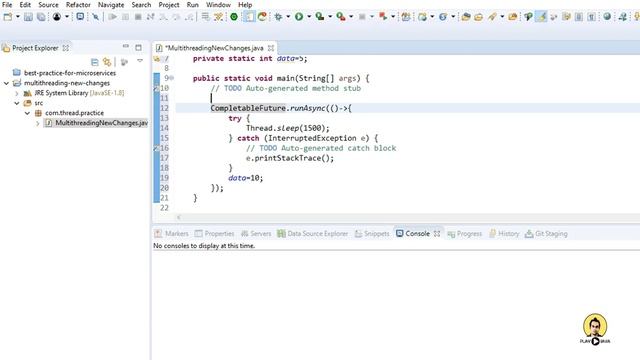Open the Refactor menu
640x360 pixels.
tap(78, 4)
